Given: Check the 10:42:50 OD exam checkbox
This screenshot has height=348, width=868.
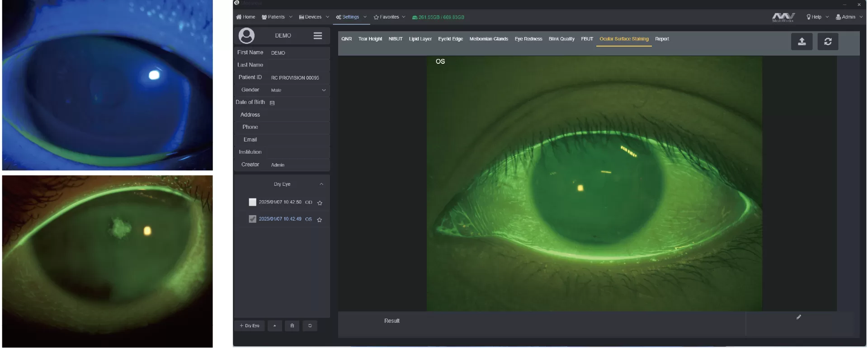Looking at the screenshot, I should point(253,202).
